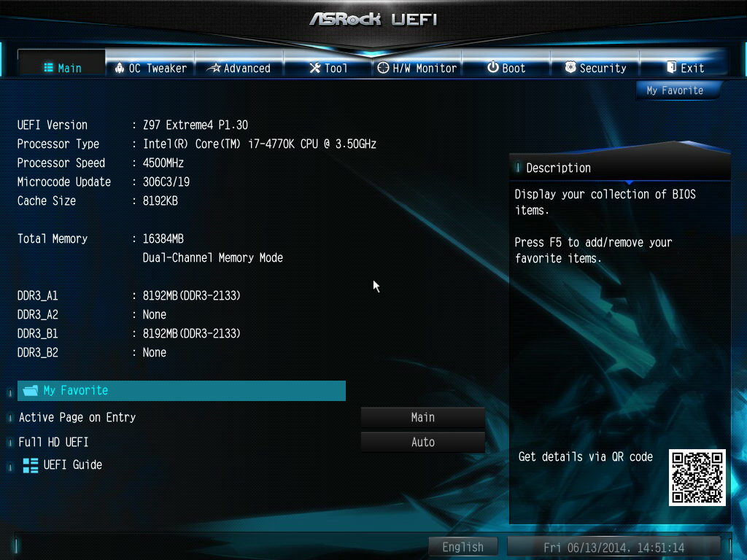The width and height of the screenshot is (747, 560).
Task: Click the date and time display
Action: click(x=614, y=547)
